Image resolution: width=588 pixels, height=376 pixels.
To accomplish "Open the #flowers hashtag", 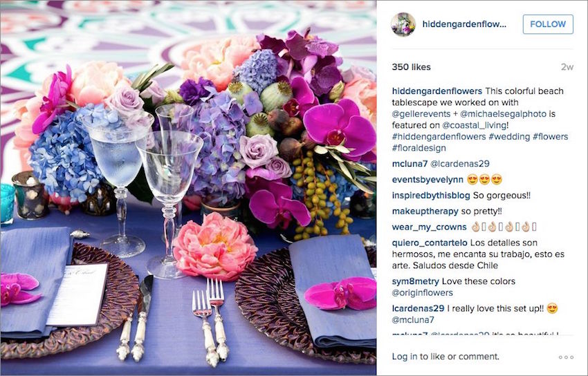I will tap(550, 137).
